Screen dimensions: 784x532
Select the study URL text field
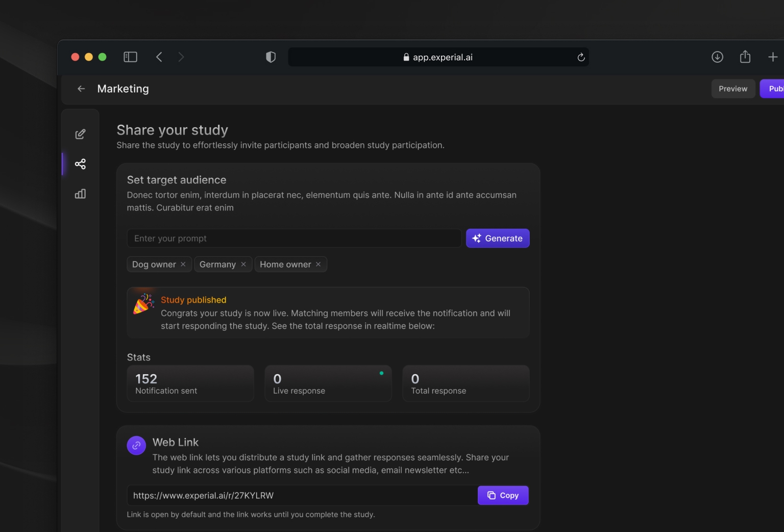301,495
